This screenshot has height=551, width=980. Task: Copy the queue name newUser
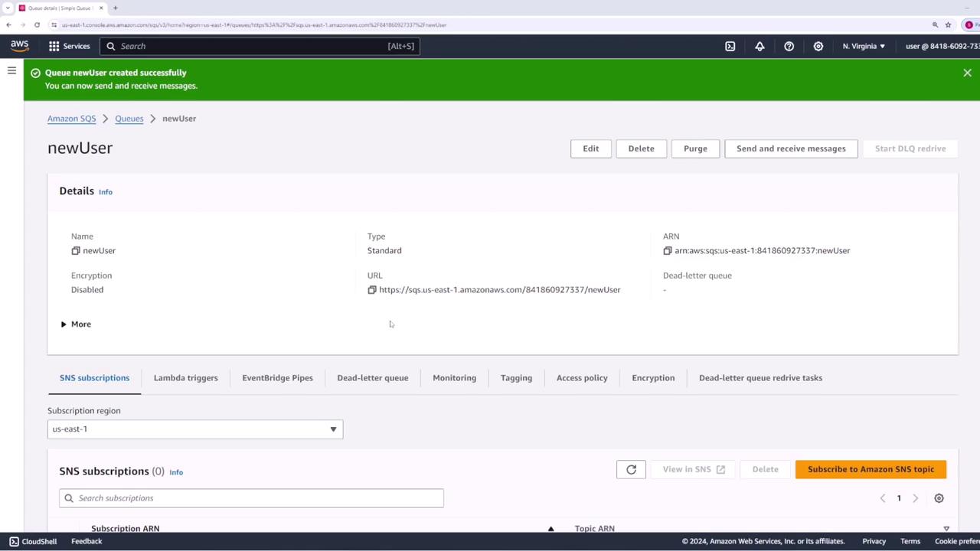[76, 251]
